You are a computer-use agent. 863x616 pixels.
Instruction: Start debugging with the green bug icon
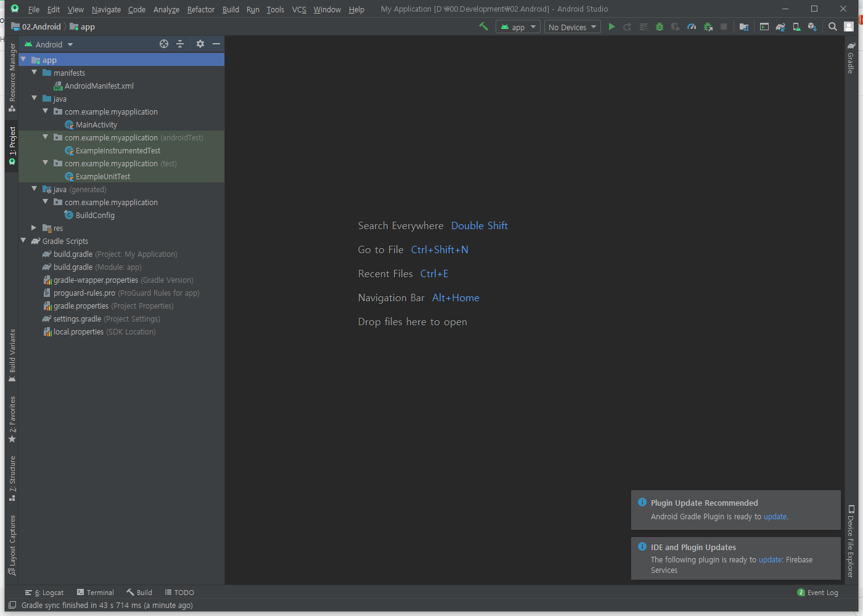point(660,26)
